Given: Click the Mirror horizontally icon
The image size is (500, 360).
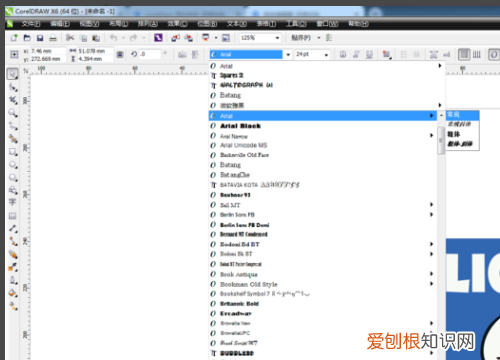Looking at the screenshot, I should click(182, 54).
